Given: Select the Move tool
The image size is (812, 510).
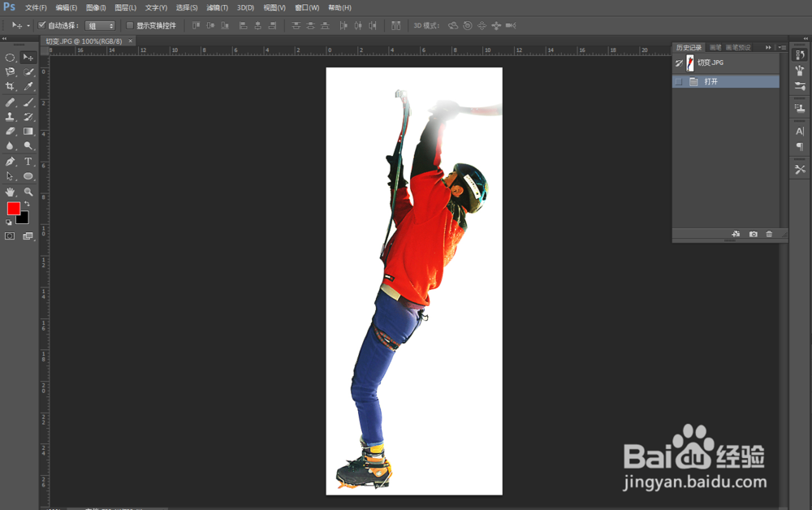Looking at the screenshot, I should click(27, 57).
